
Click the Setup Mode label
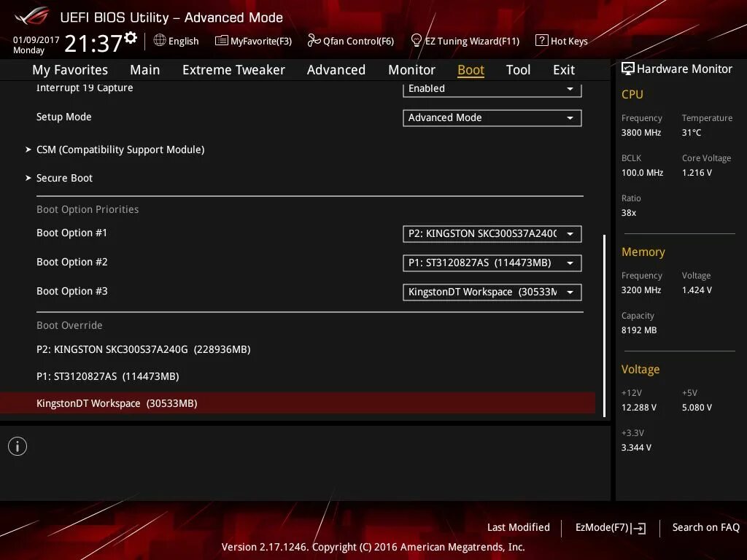(x=64, y=117)
